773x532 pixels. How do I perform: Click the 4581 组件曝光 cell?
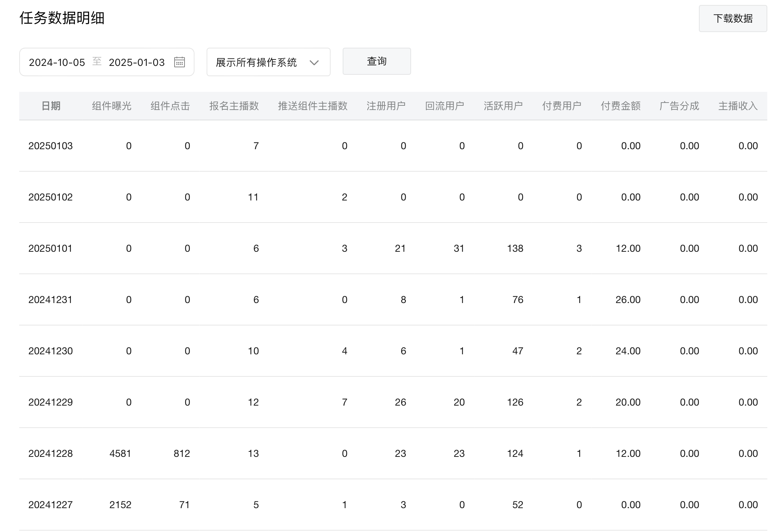[x=120, y=453]
